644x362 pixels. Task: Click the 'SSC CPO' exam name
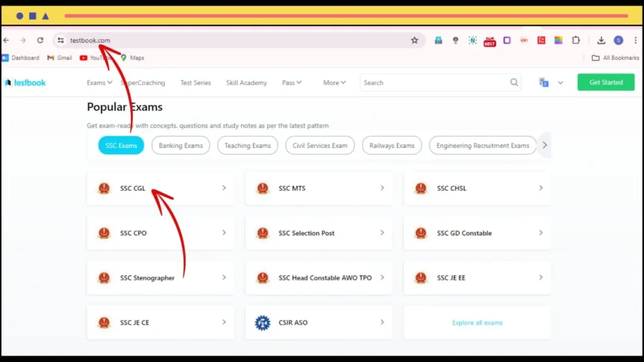click(133, 233)
